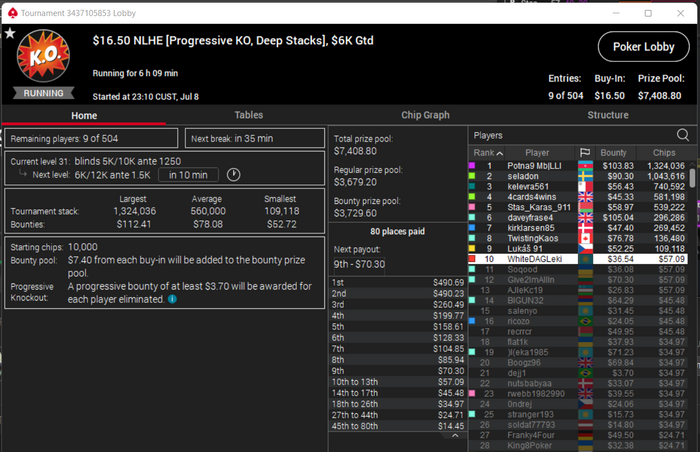Click the progressive knockout info icon
This screenshot has width=700, height=452.
[x=172, y=299]
